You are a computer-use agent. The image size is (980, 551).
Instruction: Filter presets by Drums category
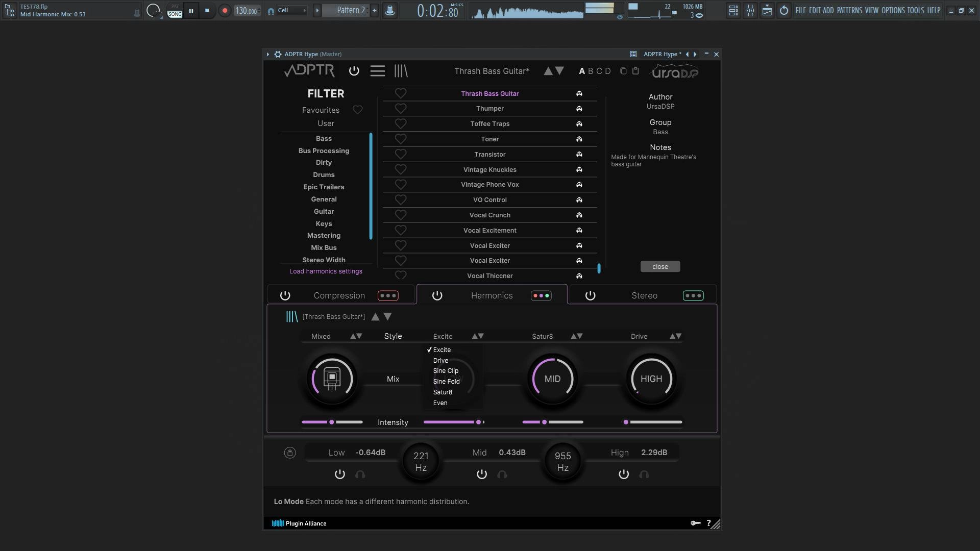click(x=324, y=174)
